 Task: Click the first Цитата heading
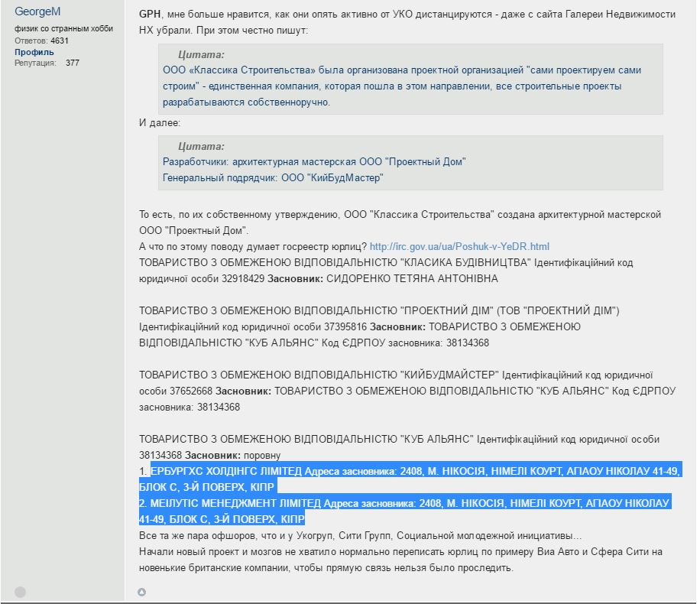pos(201,54)
